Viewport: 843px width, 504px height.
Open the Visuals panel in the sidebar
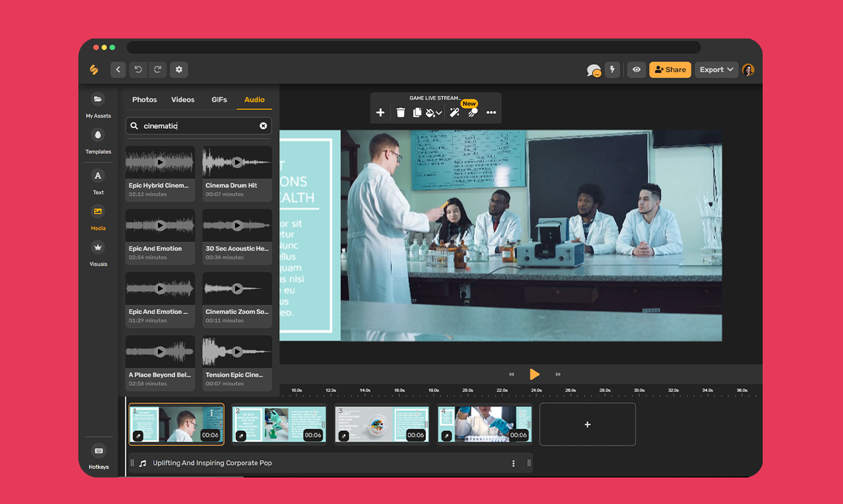pos(98,253)
